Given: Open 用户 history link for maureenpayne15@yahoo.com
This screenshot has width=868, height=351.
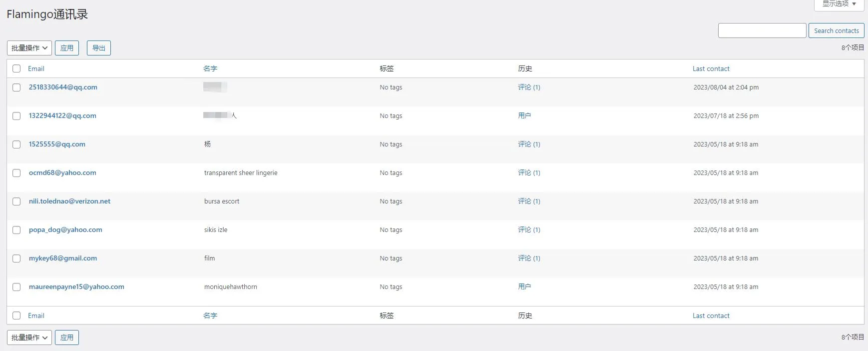Looking at the screenshot, I should 524,286.
